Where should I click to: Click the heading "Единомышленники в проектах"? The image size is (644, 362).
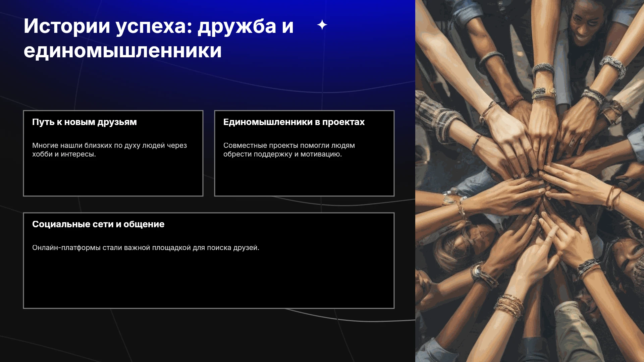294,122
